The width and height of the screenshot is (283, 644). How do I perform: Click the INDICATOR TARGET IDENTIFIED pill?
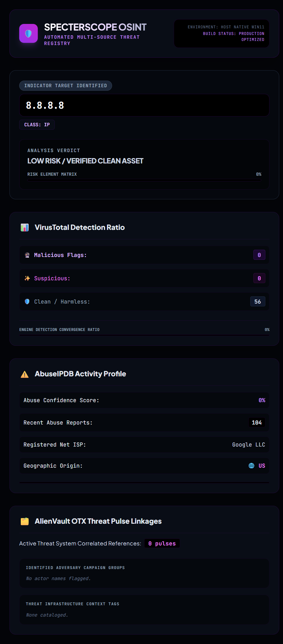(x=65, y=86)
